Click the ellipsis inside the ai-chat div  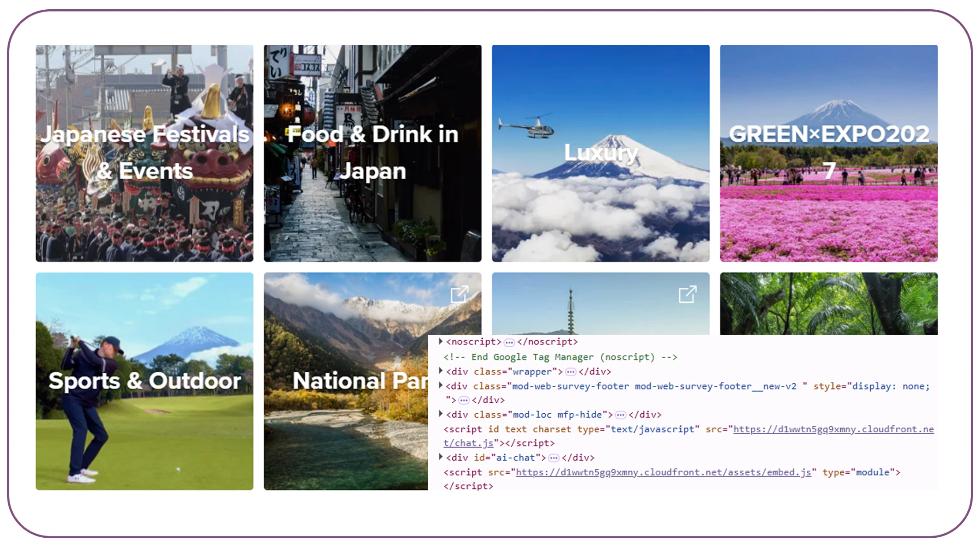(x=553, y=458)
